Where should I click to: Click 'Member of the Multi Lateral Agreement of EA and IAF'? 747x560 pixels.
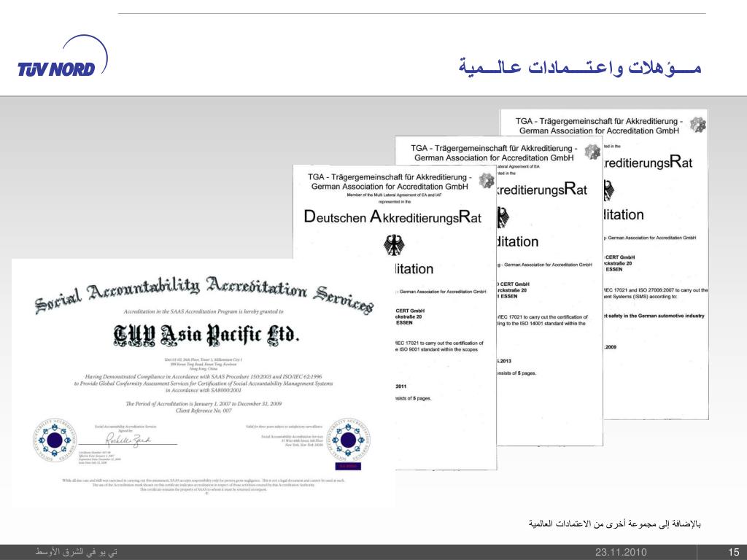pos(394,195)
